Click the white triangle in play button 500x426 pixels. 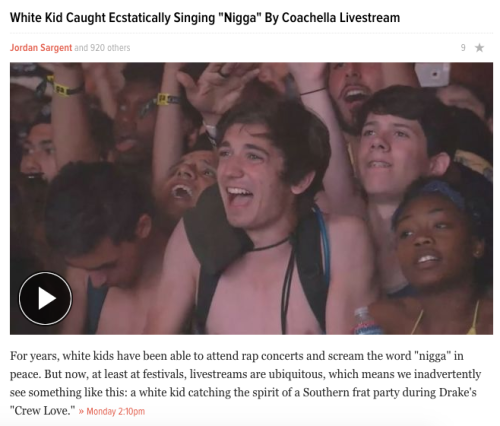(47, 298)
